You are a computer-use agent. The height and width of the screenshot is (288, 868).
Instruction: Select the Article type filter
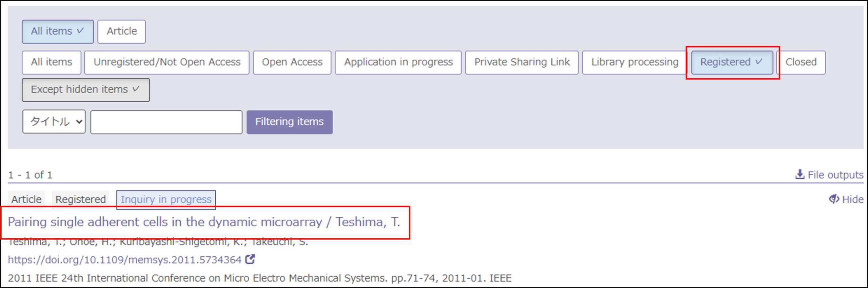tap(122, 32)
